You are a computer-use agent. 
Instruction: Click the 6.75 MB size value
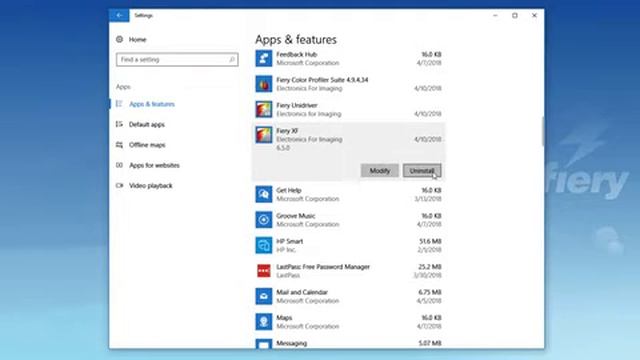click(x=430, y=292)
